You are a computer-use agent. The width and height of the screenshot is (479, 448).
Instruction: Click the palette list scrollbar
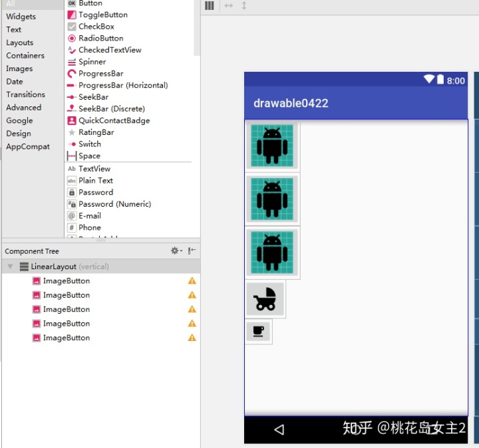(197, 28)
